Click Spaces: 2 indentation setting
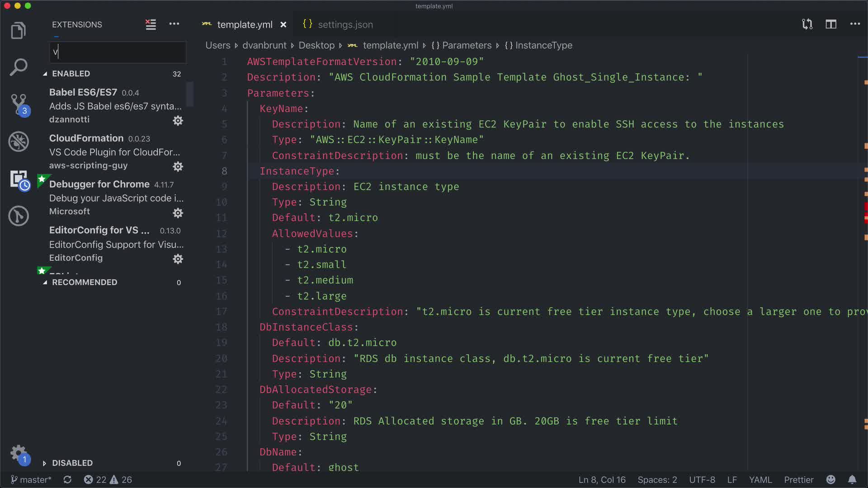This screenshot has width=868, height=488. (x=657, y=479)
